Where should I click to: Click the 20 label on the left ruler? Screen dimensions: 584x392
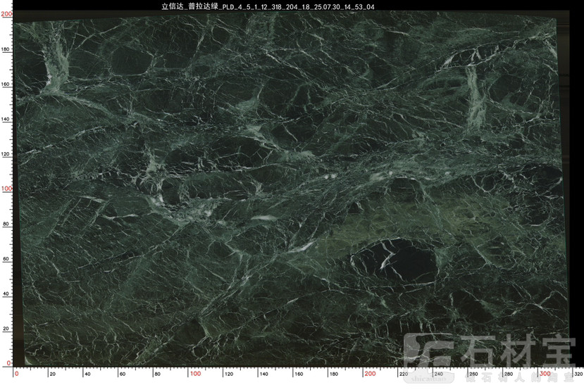pos(6,328)
